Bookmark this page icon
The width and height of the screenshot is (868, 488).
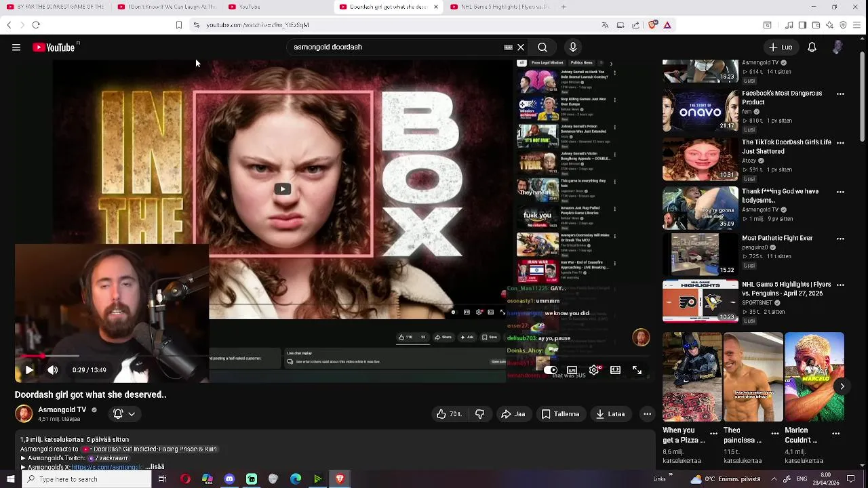178,25
